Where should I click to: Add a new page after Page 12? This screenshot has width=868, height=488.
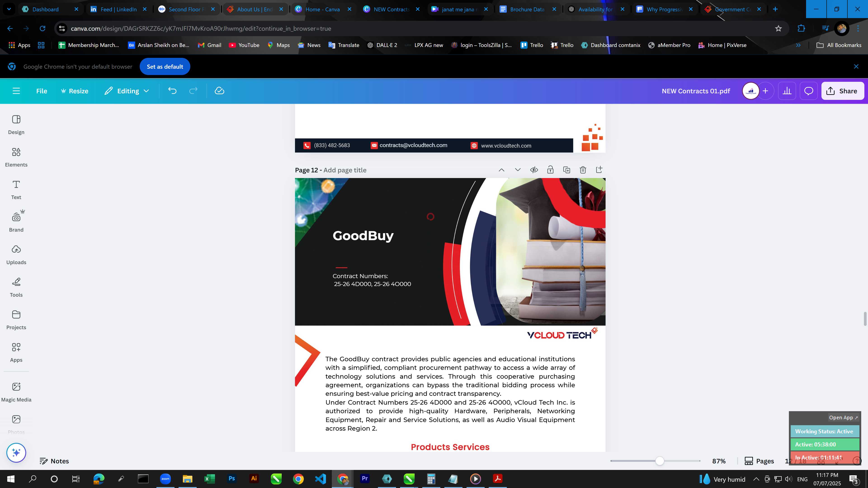pyautogui.click(x=599, y=170)
